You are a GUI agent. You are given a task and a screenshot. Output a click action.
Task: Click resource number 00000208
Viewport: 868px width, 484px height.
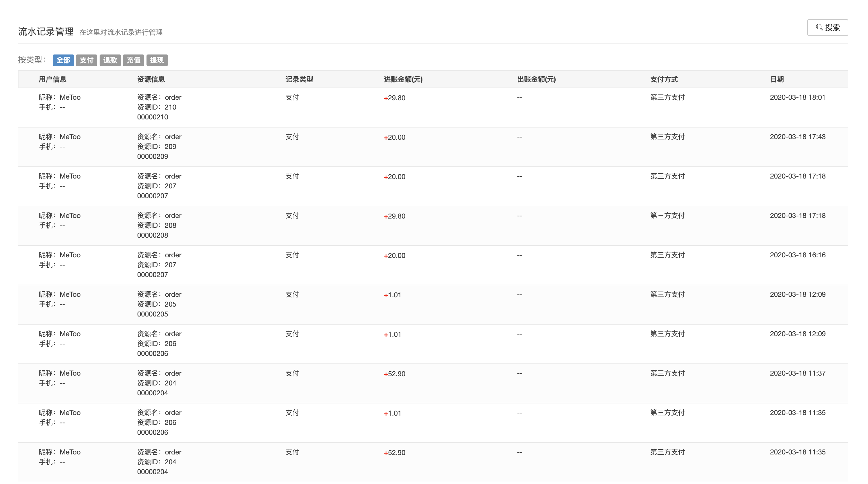pos(153,235)
